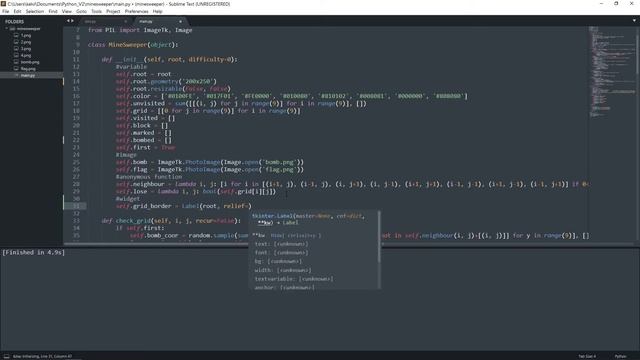Open the tab list dropdown arrow at top right
The image size is (640, 360).
[634, 20]
